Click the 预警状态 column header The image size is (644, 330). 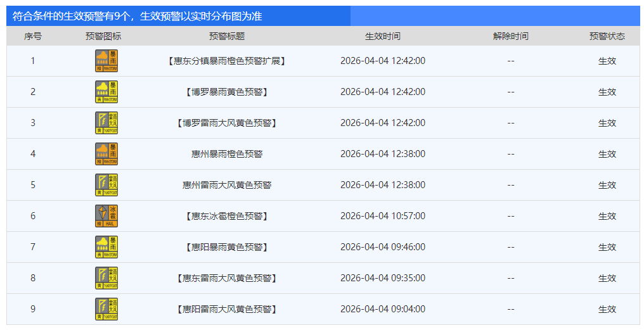[x=607, y=36]
